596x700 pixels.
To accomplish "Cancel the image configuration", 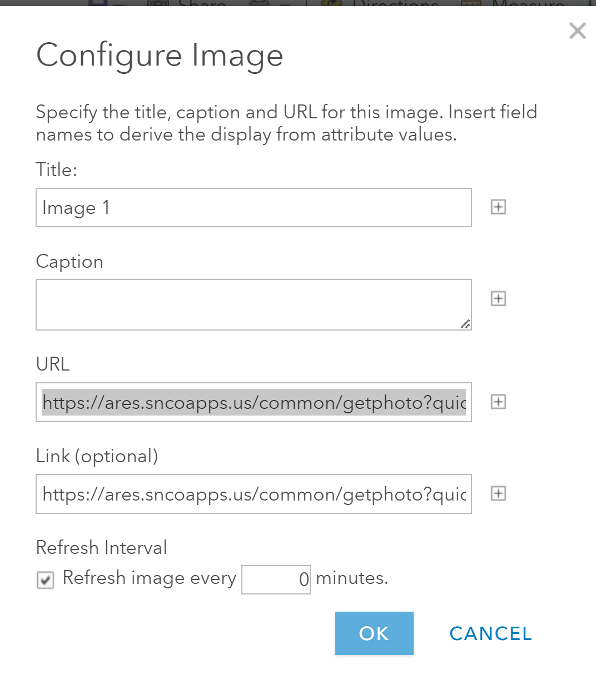I will click(x=490, y=633).
